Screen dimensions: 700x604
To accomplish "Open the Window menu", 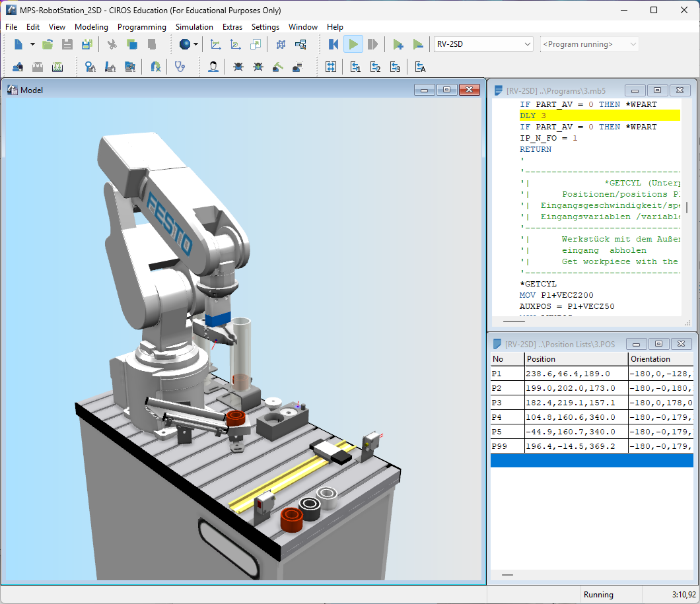I will point(303,27).
